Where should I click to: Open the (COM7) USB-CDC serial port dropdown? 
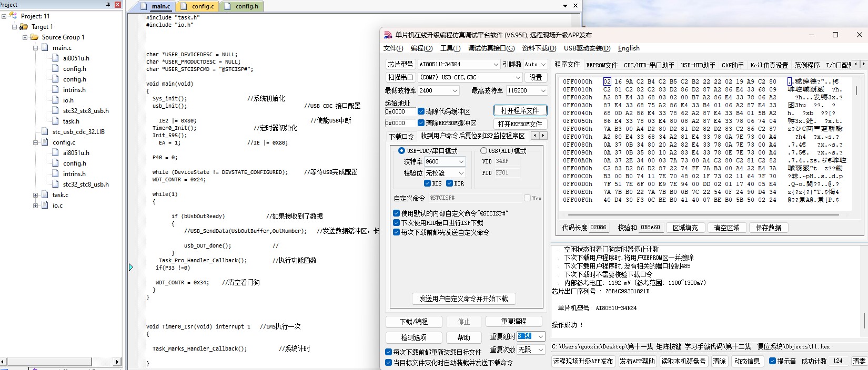[x=518, y=77]
